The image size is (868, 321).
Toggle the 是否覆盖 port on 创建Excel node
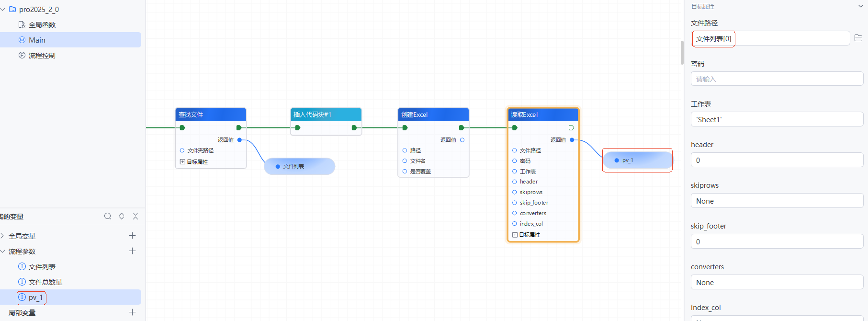tap(405, 172)
